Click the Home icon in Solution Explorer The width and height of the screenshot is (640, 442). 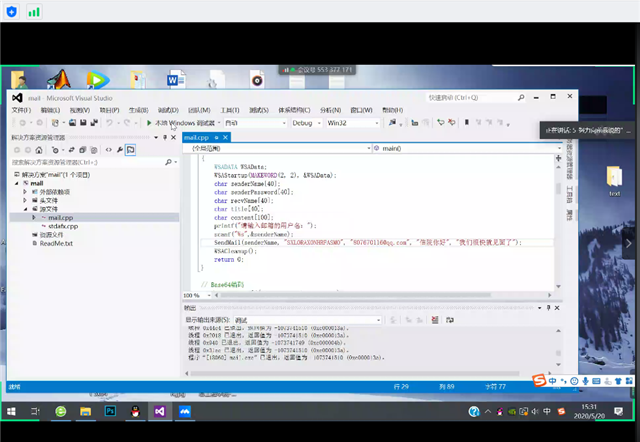click(x=40, y=149)
